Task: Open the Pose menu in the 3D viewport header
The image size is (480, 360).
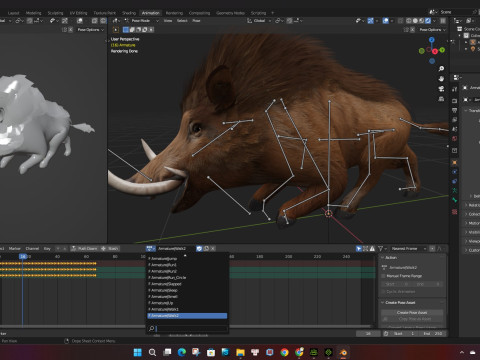Action: click(x=196, y=21)
